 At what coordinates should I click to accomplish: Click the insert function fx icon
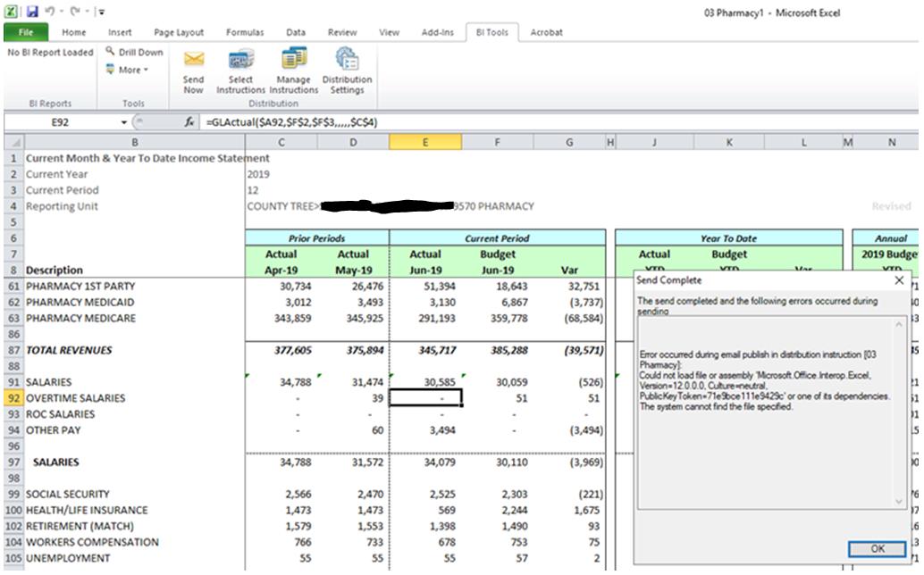(x=189, y=121)
